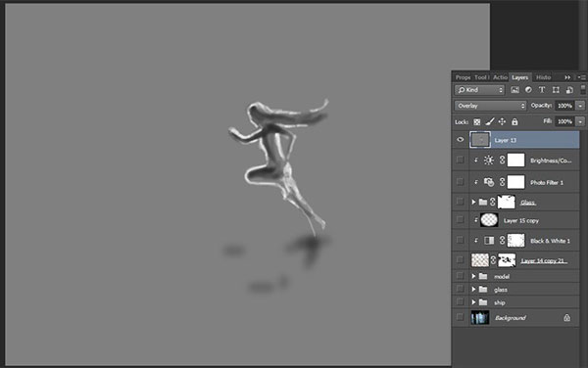This screenshot has height=368, width=588.
Task: Click the Black & White 1 adjustment icon
Action: coord(489,241)
